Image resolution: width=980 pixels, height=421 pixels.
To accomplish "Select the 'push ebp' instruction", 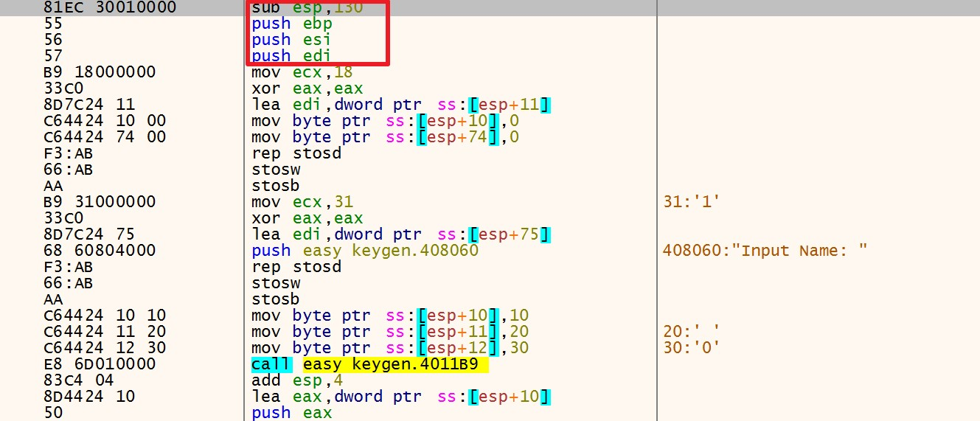I will coord(291,24).
